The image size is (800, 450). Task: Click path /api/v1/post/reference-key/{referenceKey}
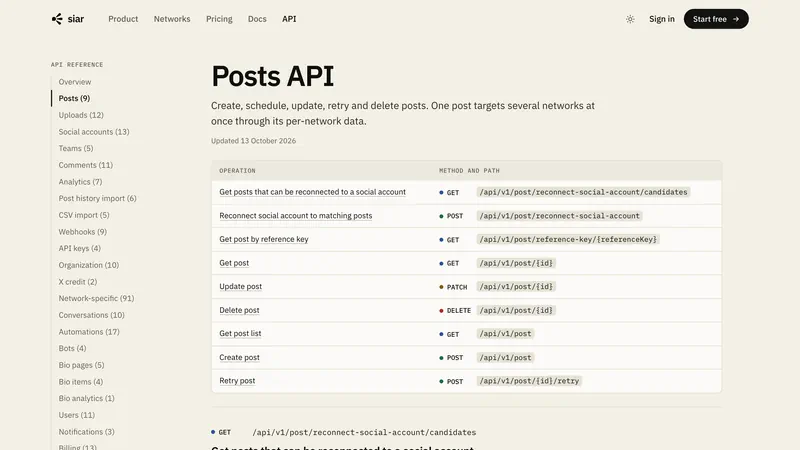(x=568, y=239)
